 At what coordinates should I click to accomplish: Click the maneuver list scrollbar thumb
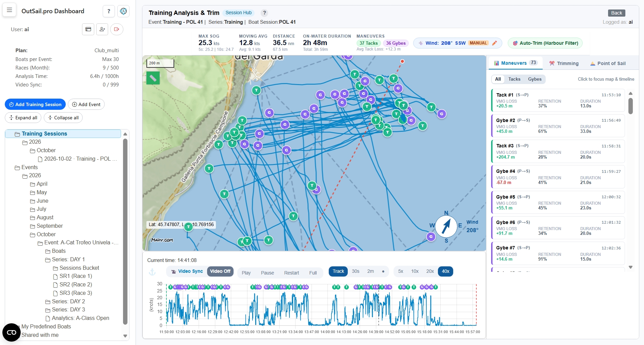[x=630, y=106]
